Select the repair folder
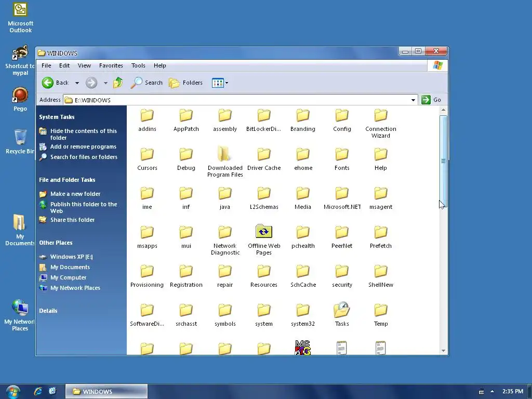The height and width of the screenshot is (399, 532). [225, 276]
